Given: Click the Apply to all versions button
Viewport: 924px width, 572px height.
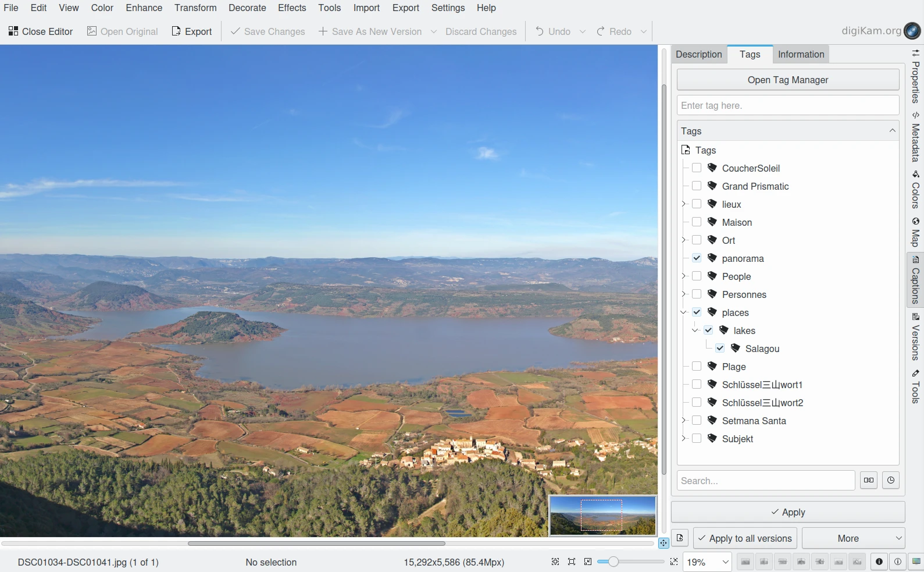Looking at the screenshot, I should pos(745,538).
